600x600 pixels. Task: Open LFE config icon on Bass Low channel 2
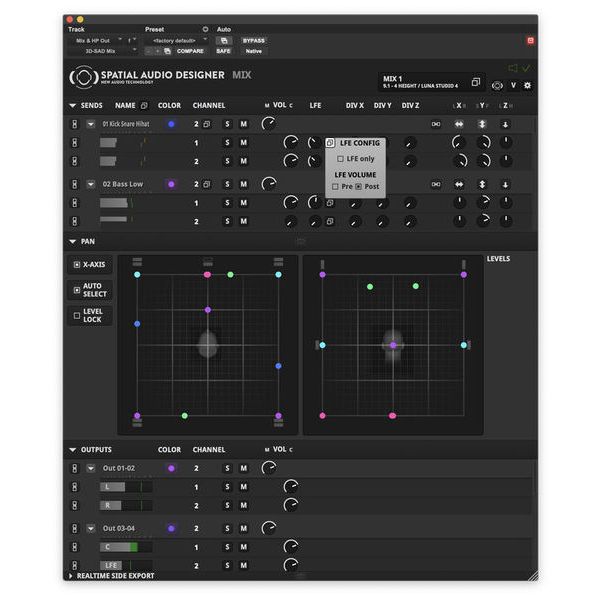tap(330, 221)
